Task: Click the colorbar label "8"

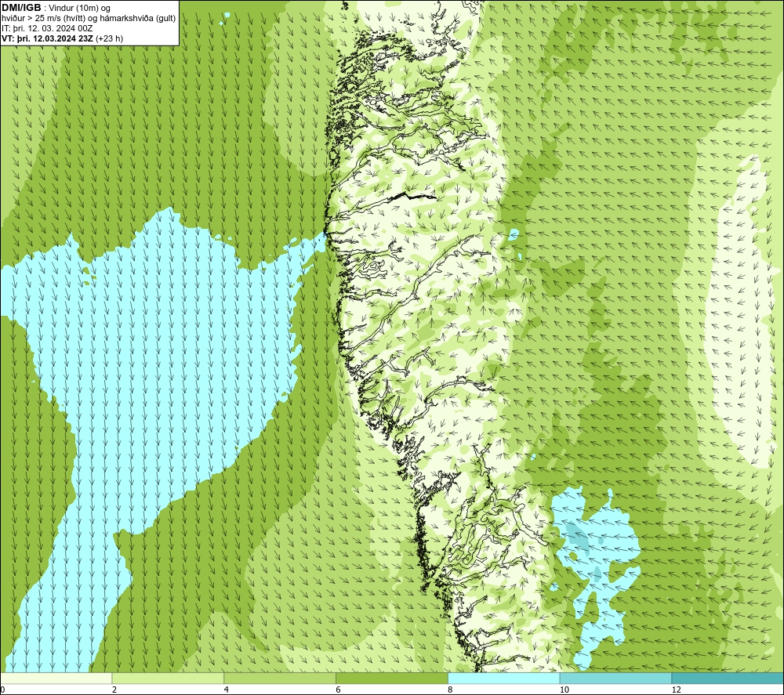Action: click(451, 690)
